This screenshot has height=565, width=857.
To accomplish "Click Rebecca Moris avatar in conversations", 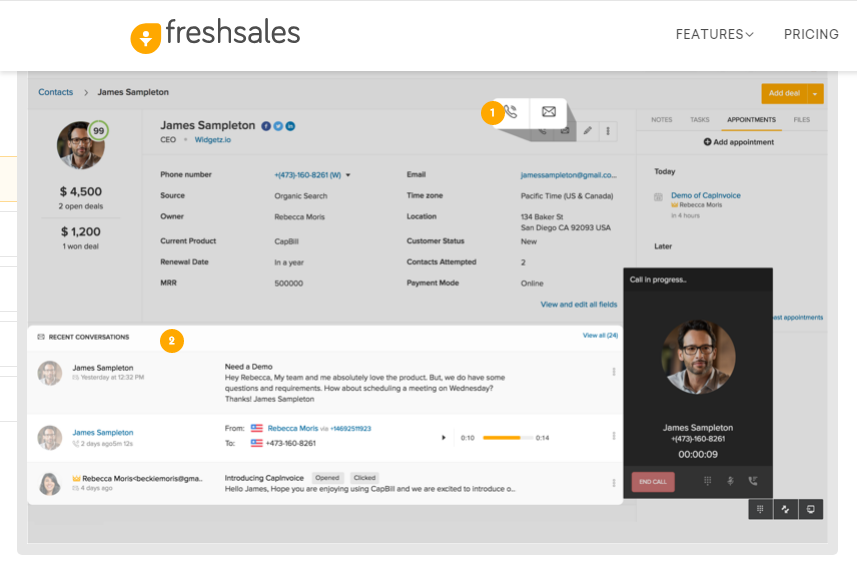I will [x=50, y=484].
